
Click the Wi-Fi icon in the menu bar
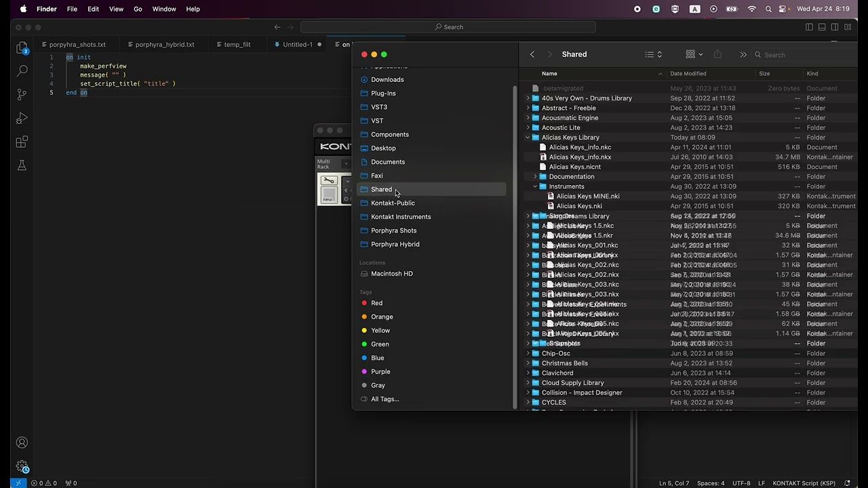(751, 9)
